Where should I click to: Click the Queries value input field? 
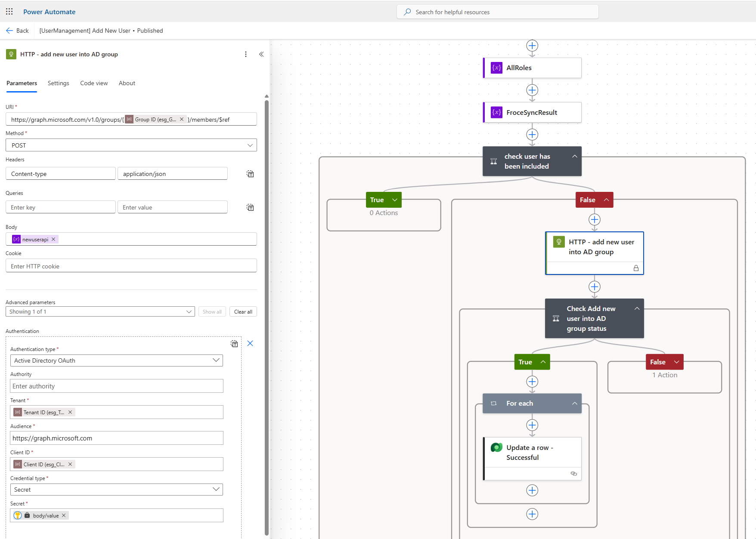[x=173, y=207]
